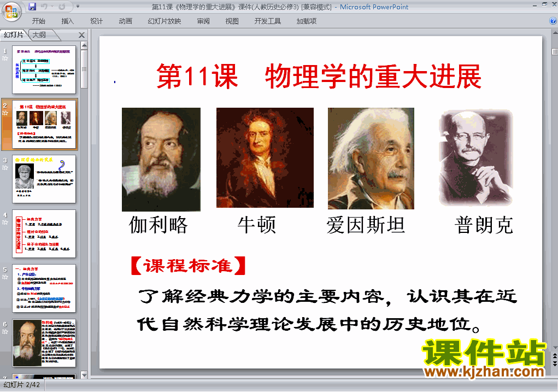Viewport: 558px width, 392px height.
Task: Select slide 5 thumbnail
Action: click(44, 288)
